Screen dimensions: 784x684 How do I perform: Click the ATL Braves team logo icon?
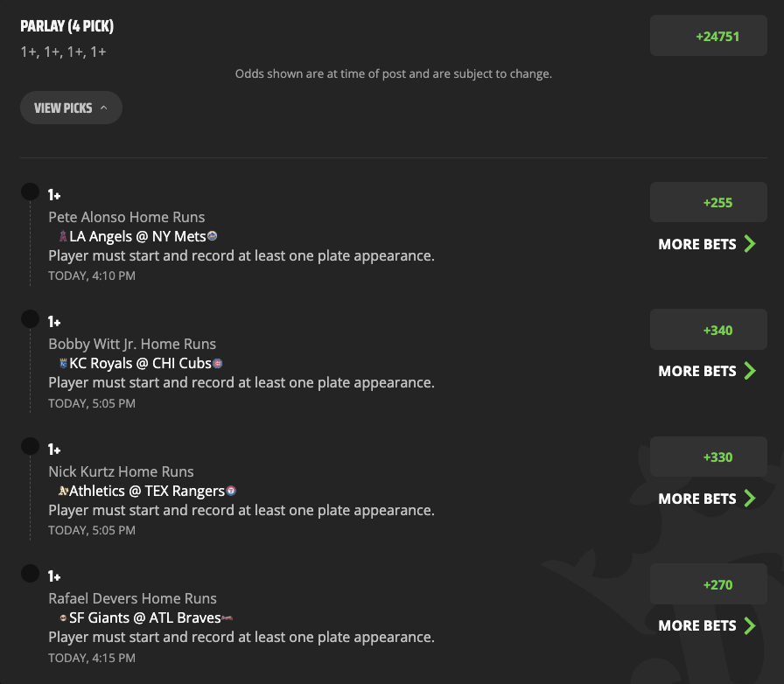tap(227, 618)
